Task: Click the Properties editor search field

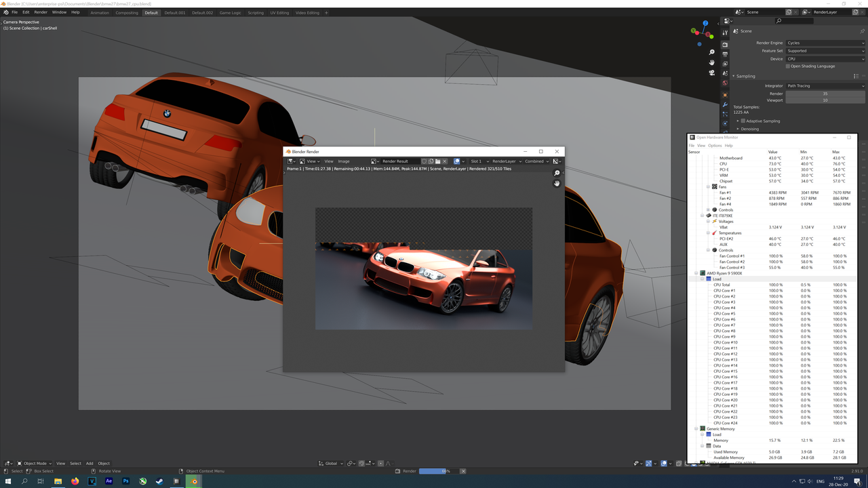Action: pyautogui.click(x=794, y=21)
